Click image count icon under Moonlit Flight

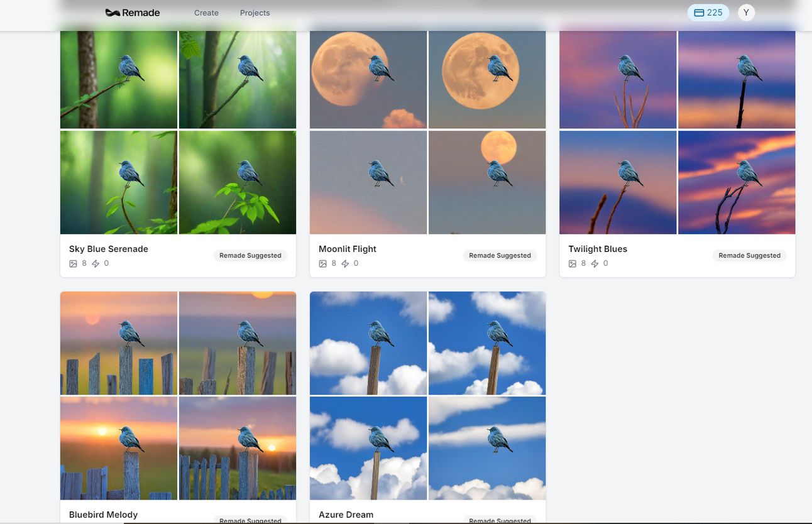(322, 264)
